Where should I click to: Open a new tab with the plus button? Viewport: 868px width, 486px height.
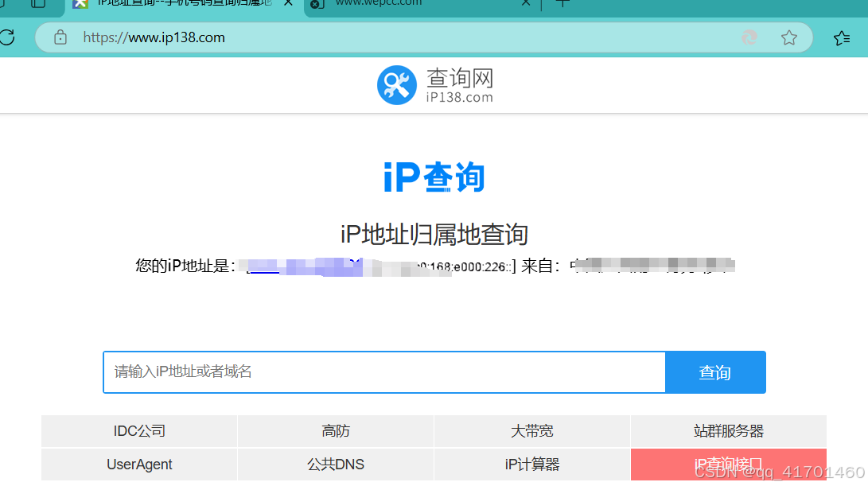click(x=563, y=4)
